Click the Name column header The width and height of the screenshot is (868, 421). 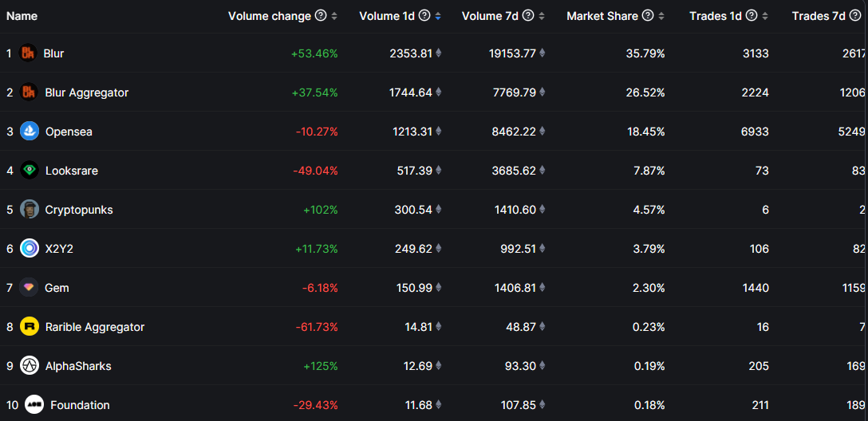click(x=22, y=16)
